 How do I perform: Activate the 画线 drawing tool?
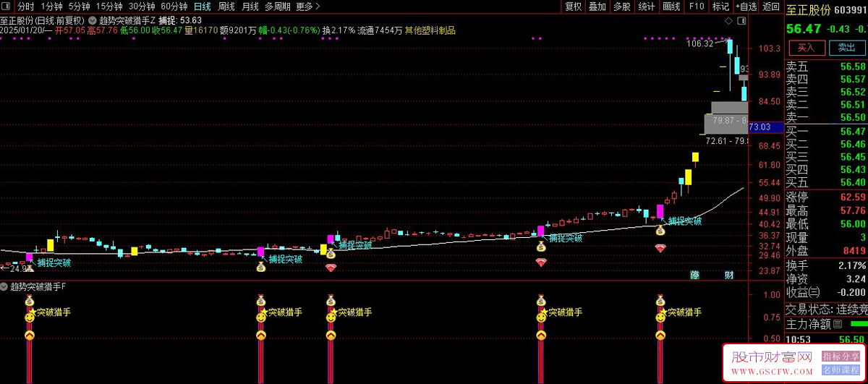671,7
